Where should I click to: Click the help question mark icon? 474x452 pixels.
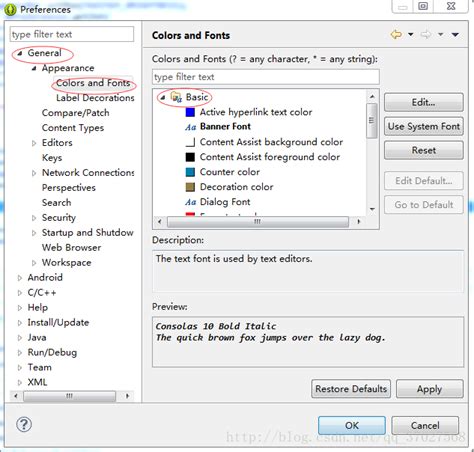[x=24, y=424]
